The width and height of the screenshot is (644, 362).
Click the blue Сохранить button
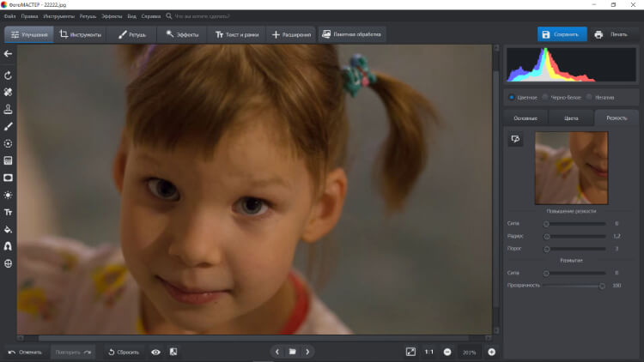[562, 34]
